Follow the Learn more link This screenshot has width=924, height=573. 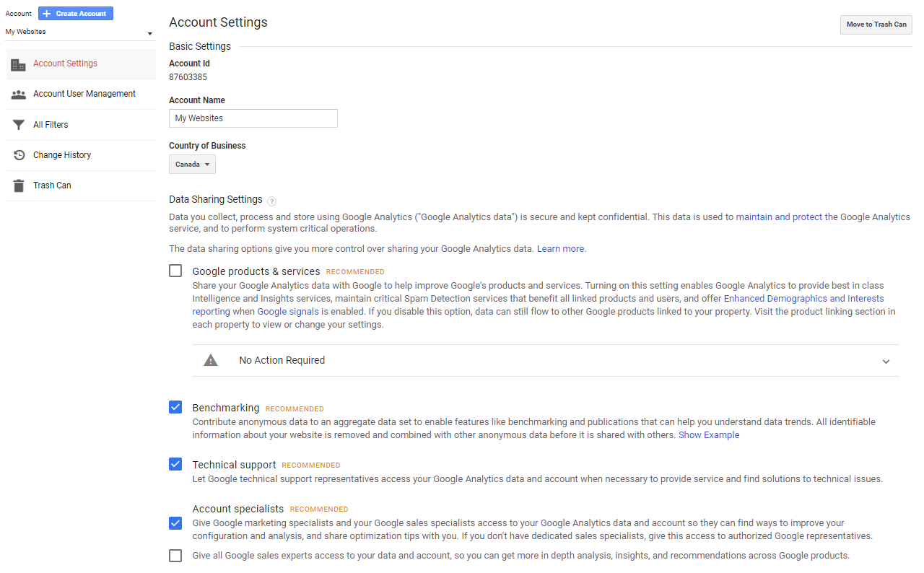pyautogui.click(x=561, y=248)
